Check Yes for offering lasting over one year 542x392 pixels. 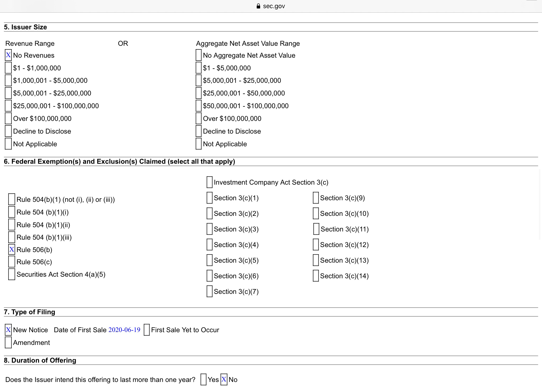pyautogui.click(x=203, y=379)
